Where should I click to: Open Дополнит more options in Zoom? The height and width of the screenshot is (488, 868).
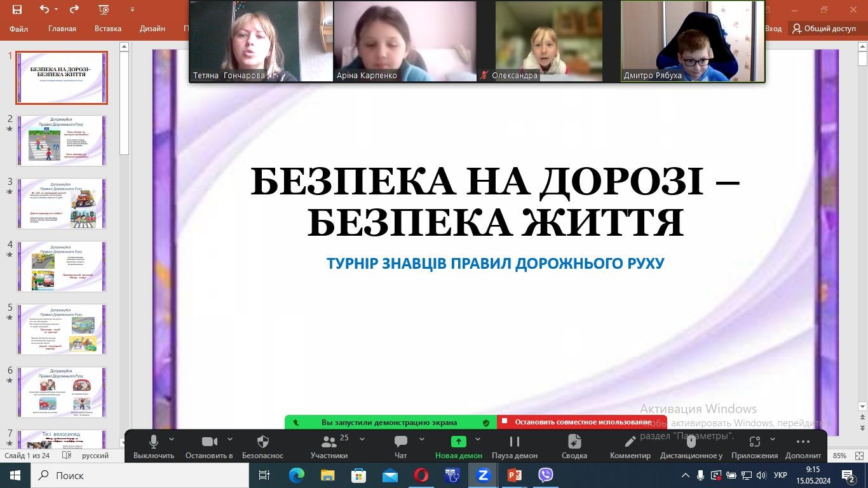tap(803, 446)
